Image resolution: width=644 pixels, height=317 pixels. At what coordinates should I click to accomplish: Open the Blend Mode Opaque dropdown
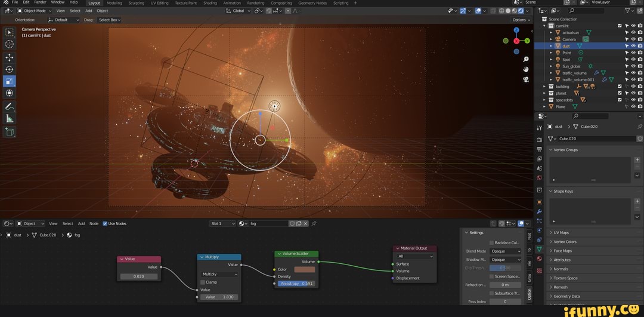pyautogui.click(x=505, y=251)
